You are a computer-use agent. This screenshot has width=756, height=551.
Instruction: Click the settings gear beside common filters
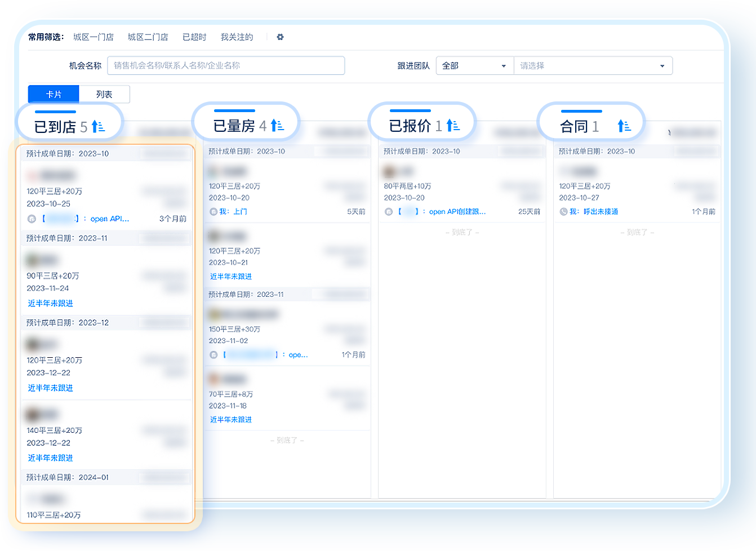click(x=280, y=37)
